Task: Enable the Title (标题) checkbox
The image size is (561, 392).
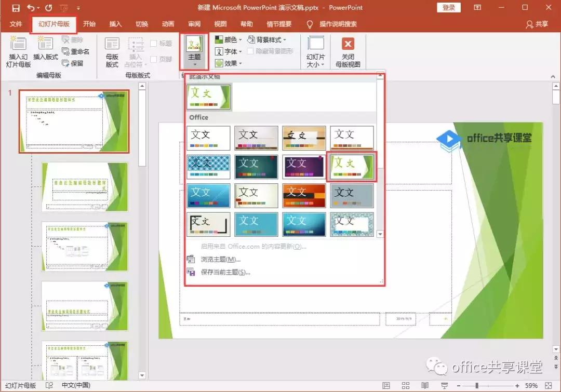Action: pyautogui.click(x=154, y=44)
